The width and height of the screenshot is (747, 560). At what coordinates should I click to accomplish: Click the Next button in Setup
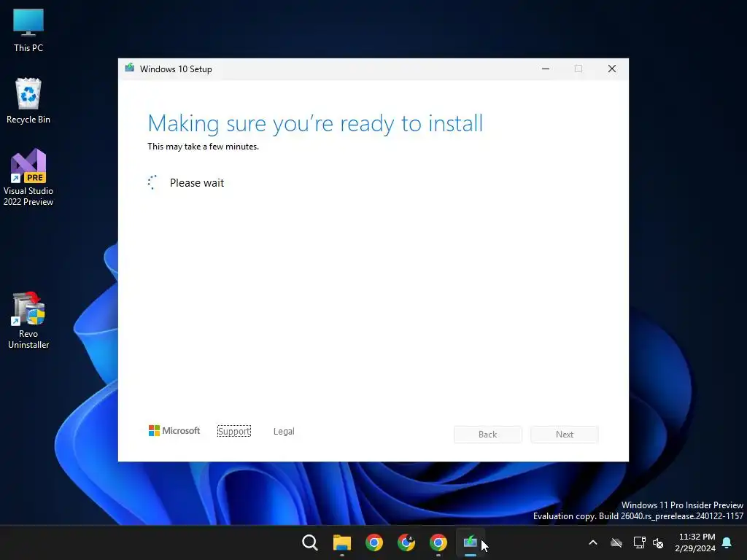[565, 435]
